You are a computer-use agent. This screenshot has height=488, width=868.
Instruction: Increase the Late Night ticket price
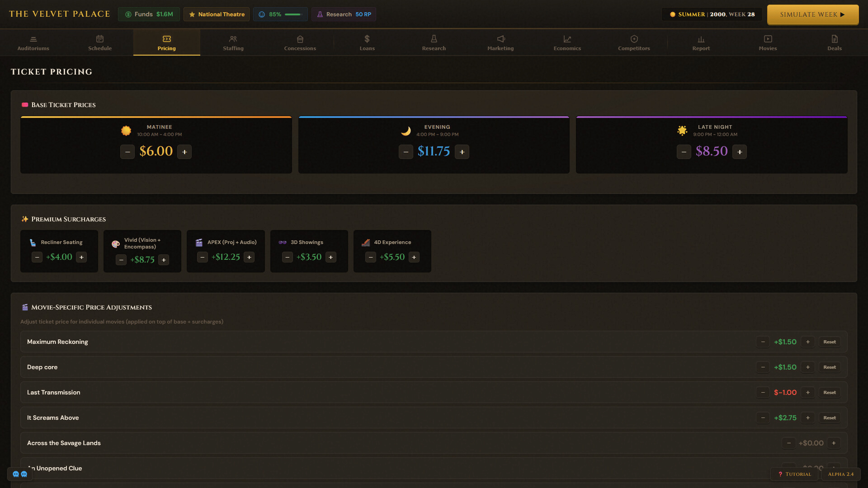point(740,152)
